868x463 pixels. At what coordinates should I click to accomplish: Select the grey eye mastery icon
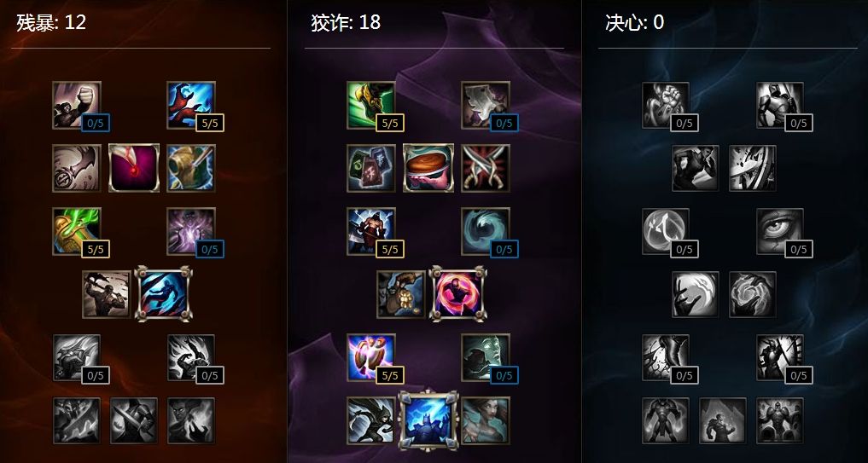[780, 231]
